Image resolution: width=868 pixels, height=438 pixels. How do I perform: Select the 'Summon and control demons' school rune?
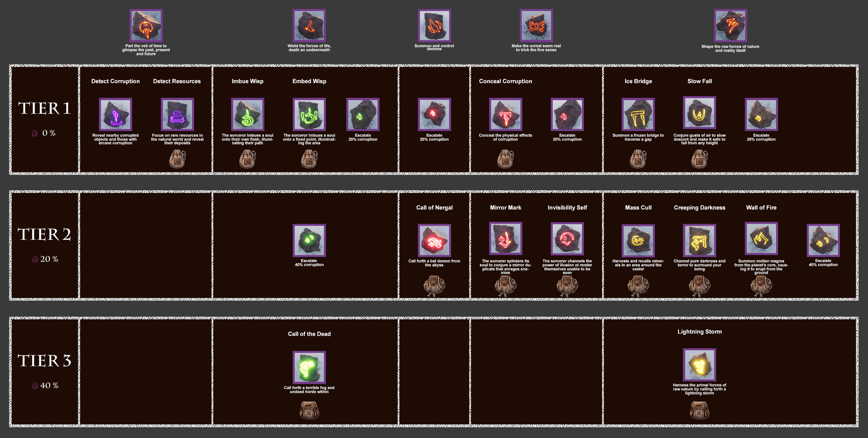click(434, 26)
